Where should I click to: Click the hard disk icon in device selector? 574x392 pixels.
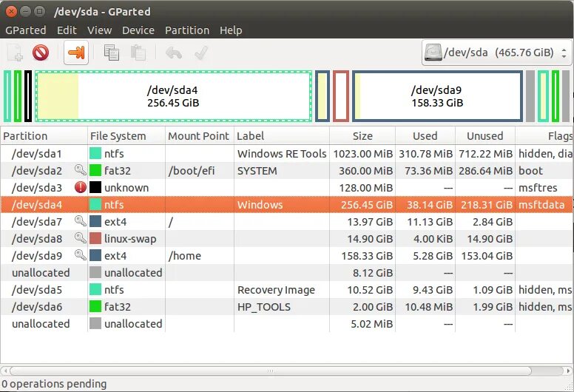coord(433,53)
